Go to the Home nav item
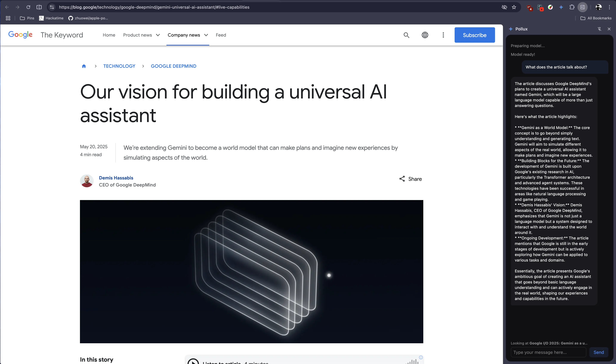 tap(109, 35)
